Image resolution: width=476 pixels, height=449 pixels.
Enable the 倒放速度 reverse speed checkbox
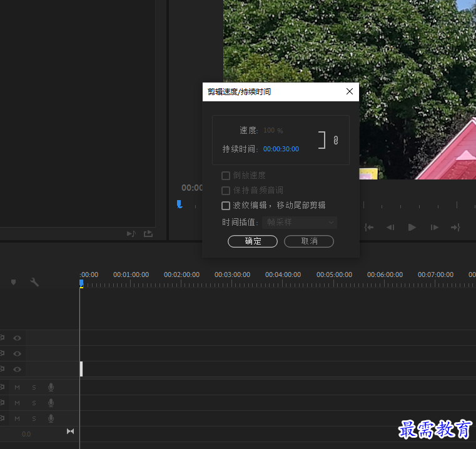click(x=226, y=176)
